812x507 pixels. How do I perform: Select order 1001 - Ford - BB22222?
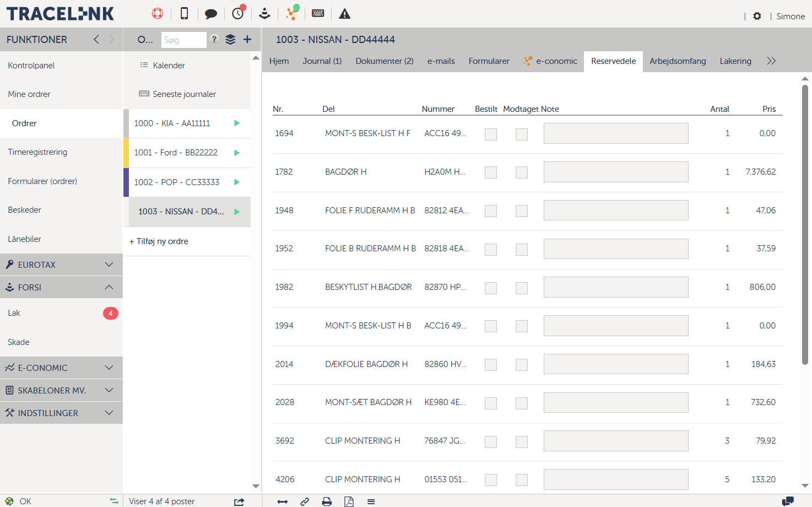[176, 153]
